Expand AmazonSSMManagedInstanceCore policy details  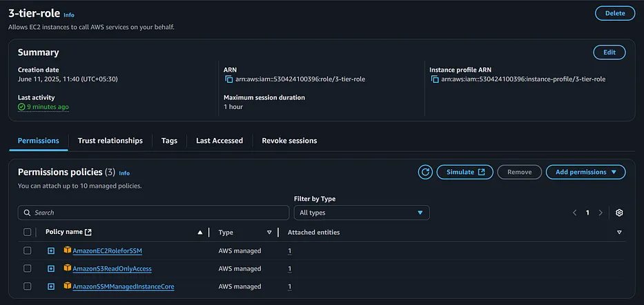[x=51, y=286]
